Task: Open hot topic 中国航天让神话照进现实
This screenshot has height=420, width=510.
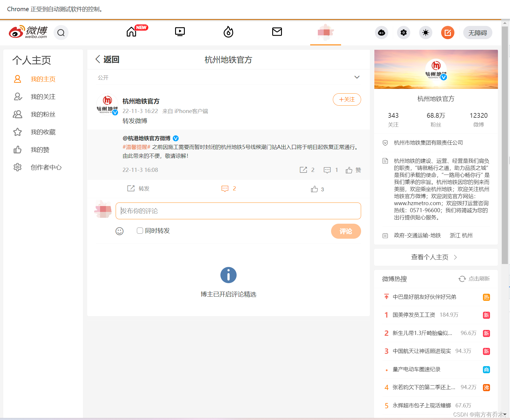Action: click(422, 351)
